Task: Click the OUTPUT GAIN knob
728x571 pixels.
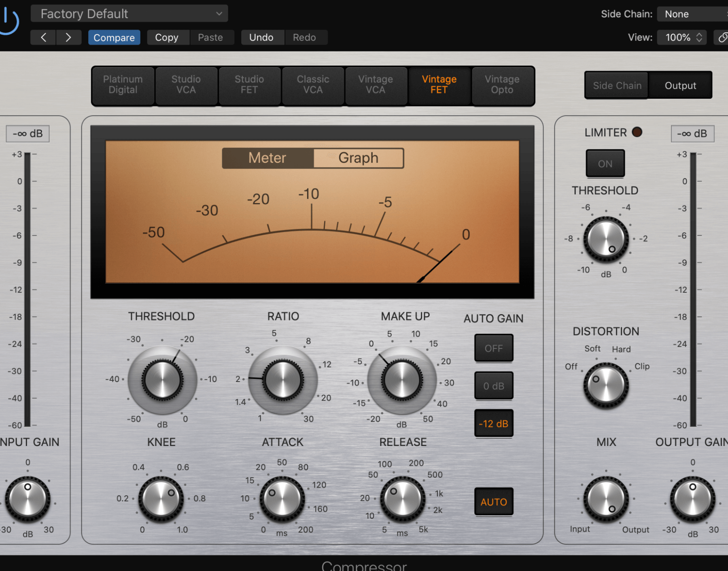Action: tap(692, 499)
